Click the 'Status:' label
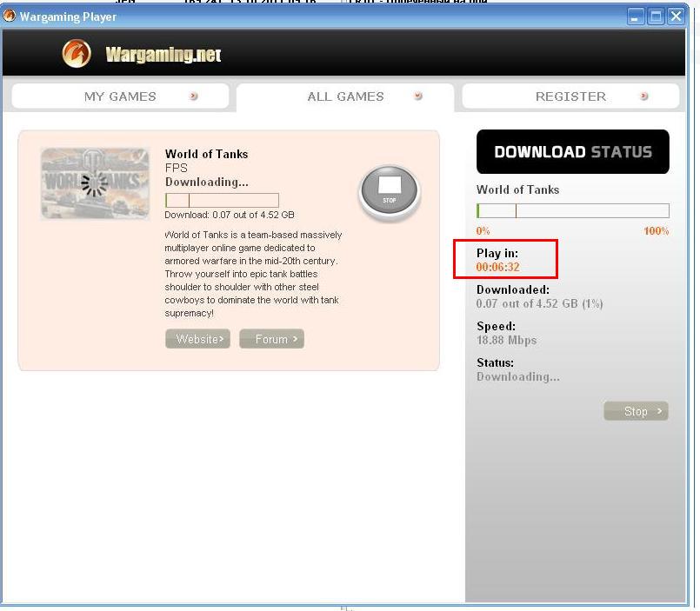The image size is (700, 611). coord(495,362)
